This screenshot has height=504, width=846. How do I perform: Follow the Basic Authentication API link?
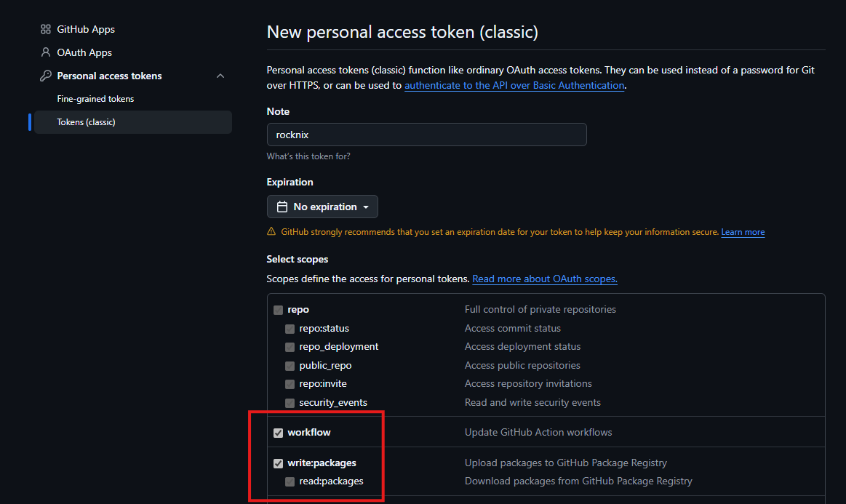(x=514, y=86)
